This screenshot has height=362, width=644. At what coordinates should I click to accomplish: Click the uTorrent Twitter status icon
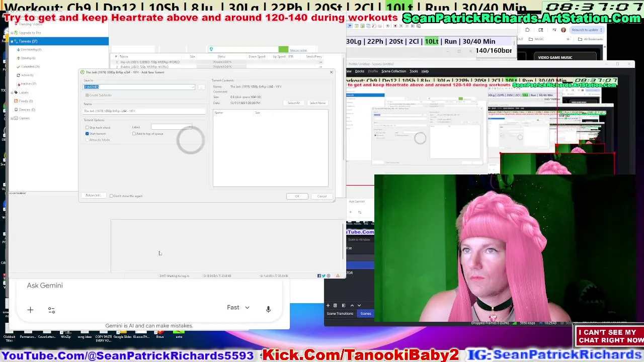pyautogui.click(x=324, y=276)
